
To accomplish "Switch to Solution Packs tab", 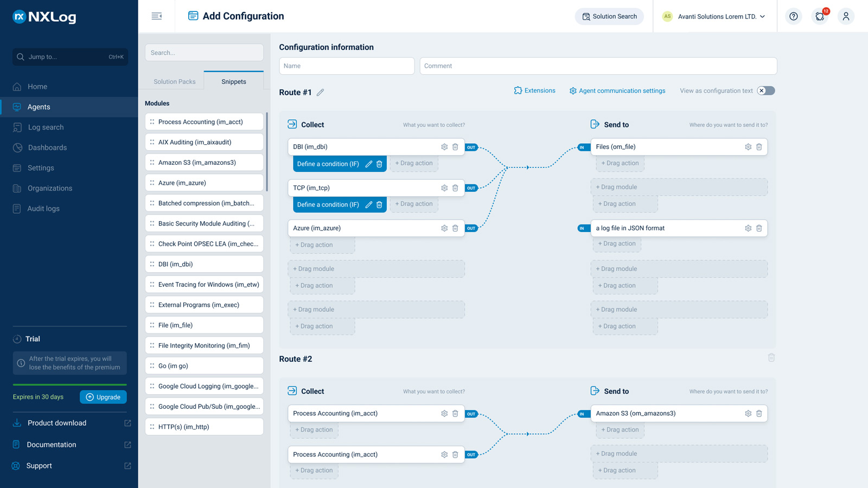I will 174,81.
